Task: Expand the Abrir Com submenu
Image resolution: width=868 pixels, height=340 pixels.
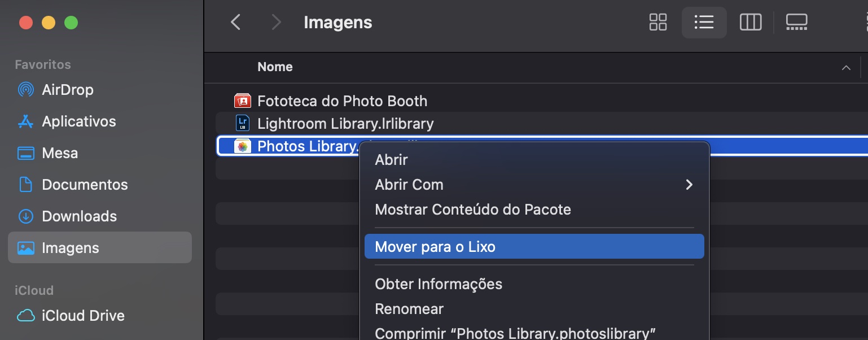Action: [x=409, y=185]
